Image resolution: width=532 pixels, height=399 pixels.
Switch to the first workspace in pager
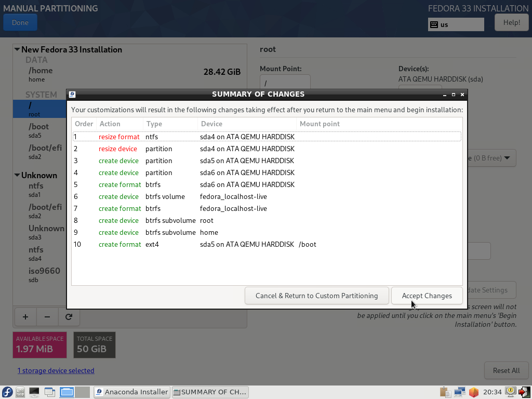point(67,392)
